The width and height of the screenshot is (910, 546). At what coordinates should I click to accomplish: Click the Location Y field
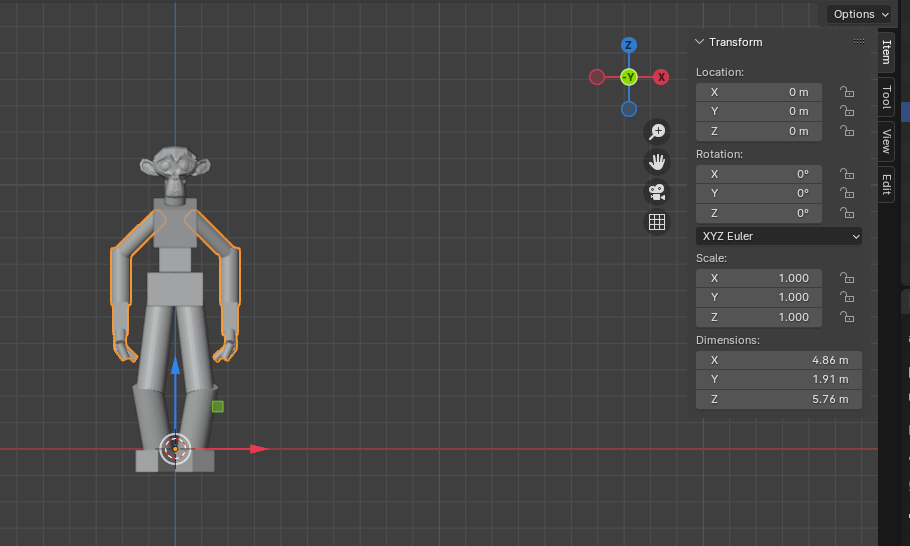coord(759,111)
